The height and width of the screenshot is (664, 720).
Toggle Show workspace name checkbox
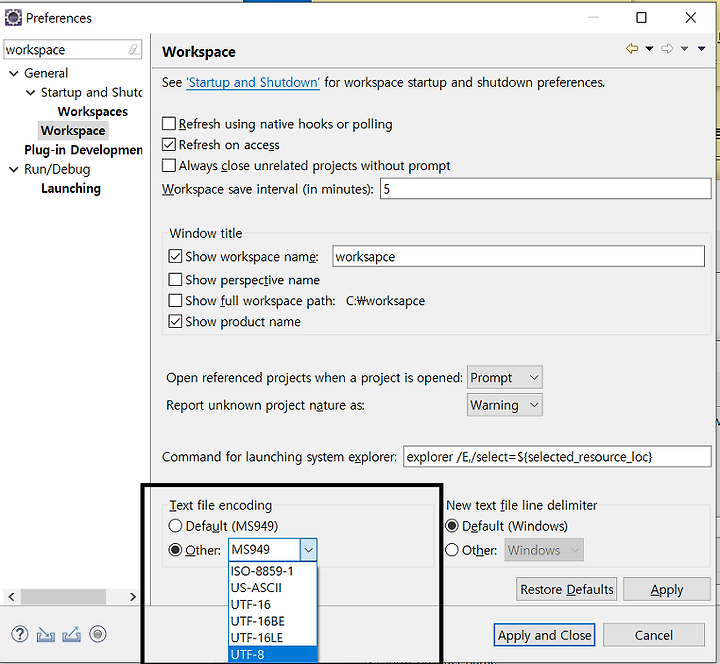pos(175,256)
